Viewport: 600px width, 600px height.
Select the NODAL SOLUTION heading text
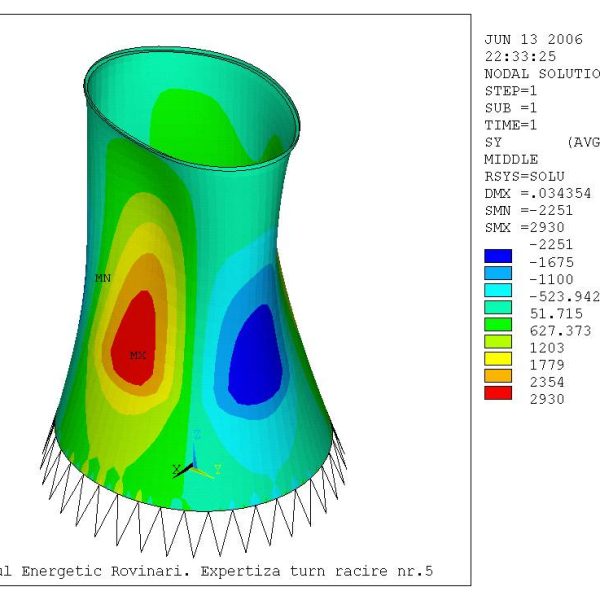pyautogui.click(x=541, y=74)
